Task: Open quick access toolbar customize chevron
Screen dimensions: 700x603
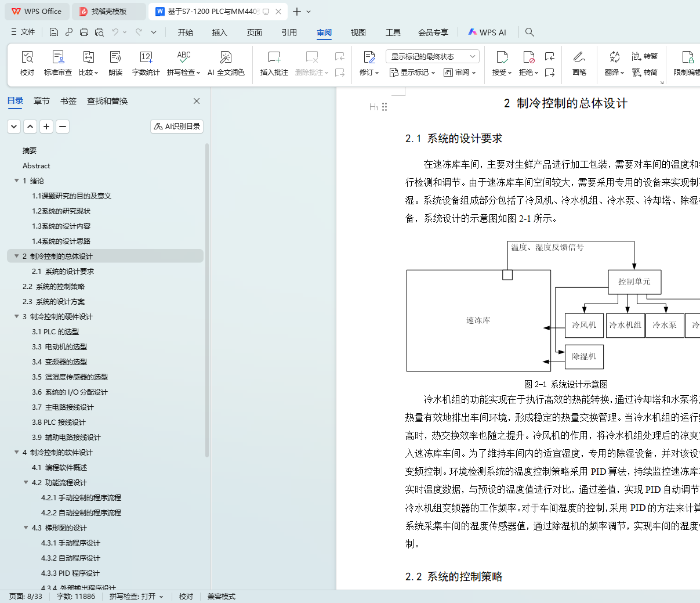Action: 154,32
